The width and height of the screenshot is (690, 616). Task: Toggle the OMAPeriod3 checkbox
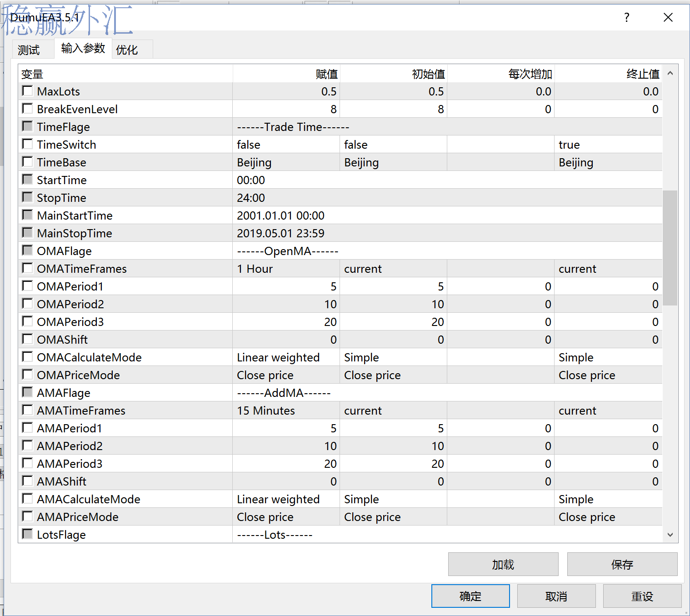click(x=27, y=321)
